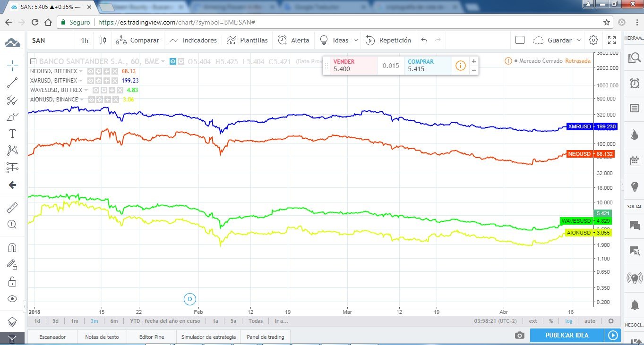Select the zoom-in magnifier tool
Viewport: 644px width, 345px height.
click(12, 225)
